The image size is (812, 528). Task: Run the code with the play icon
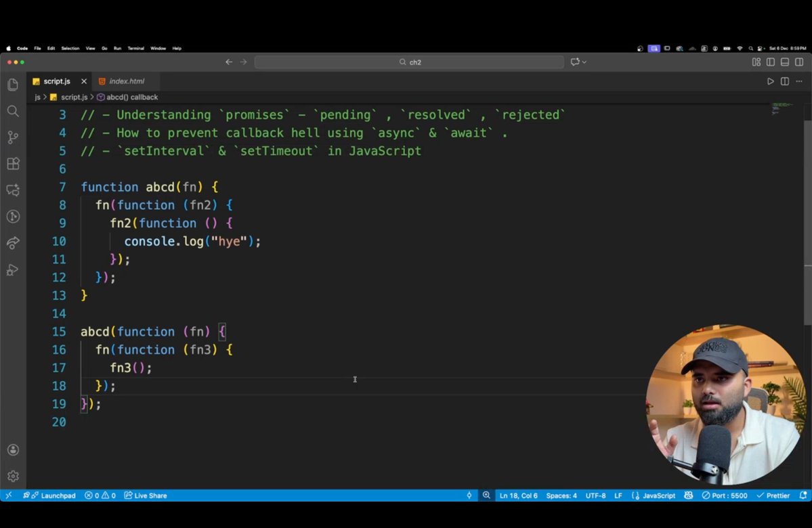(771, 81)
